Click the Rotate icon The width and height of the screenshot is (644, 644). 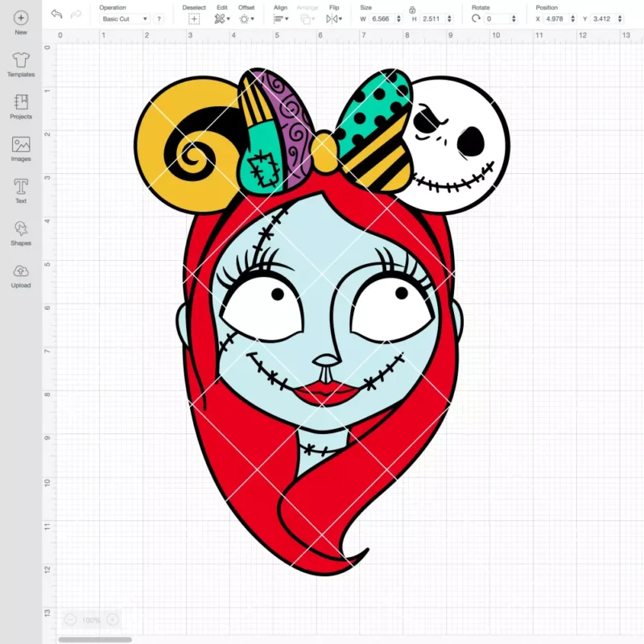click(x=476, y=19)
